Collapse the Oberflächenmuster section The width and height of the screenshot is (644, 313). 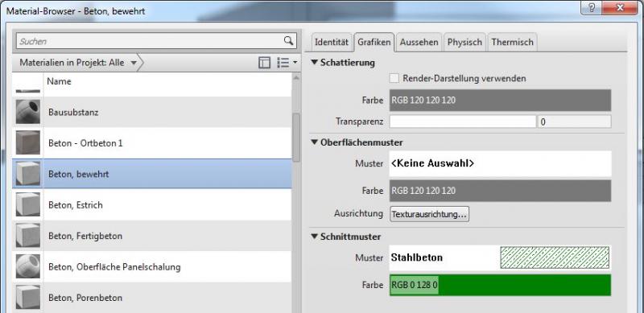point(315,142)
